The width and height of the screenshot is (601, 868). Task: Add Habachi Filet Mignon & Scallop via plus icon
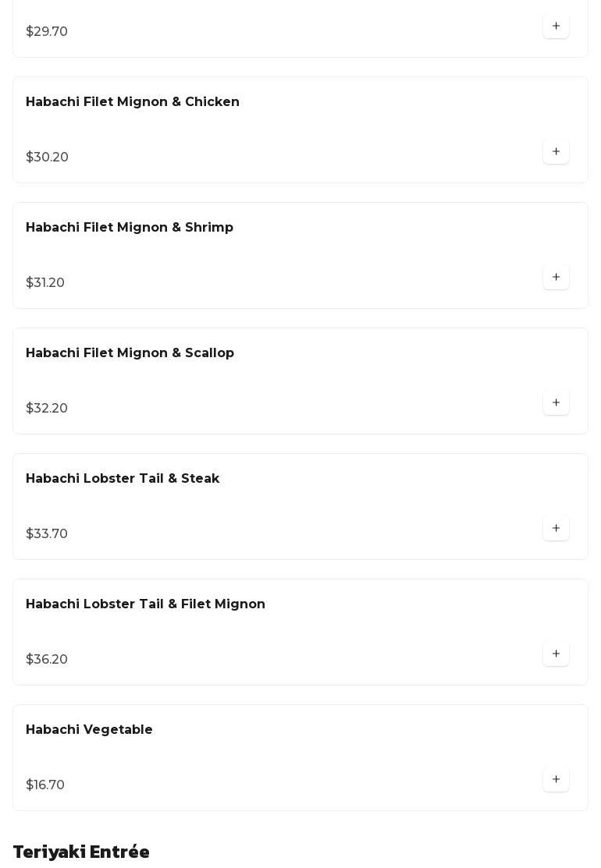click(556, 402)
